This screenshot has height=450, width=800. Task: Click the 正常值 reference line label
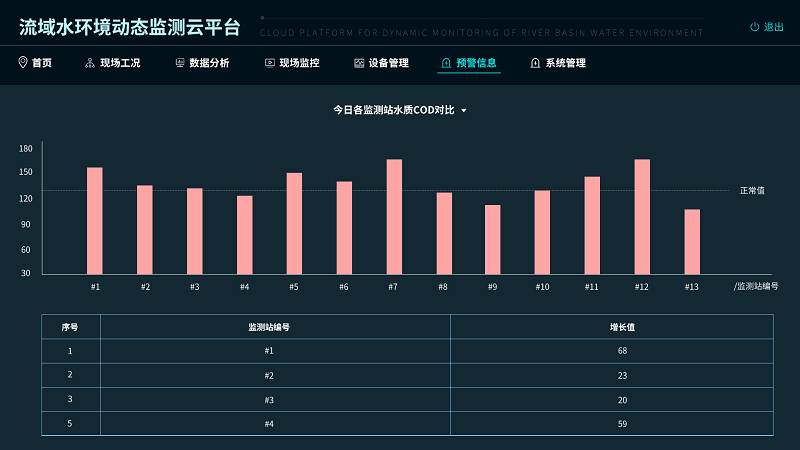coord(753,190)
